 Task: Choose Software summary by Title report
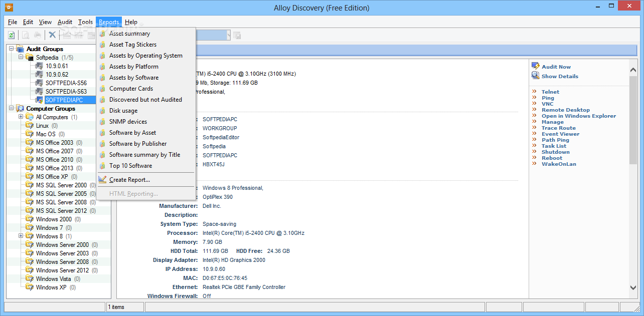coord(145,155)
